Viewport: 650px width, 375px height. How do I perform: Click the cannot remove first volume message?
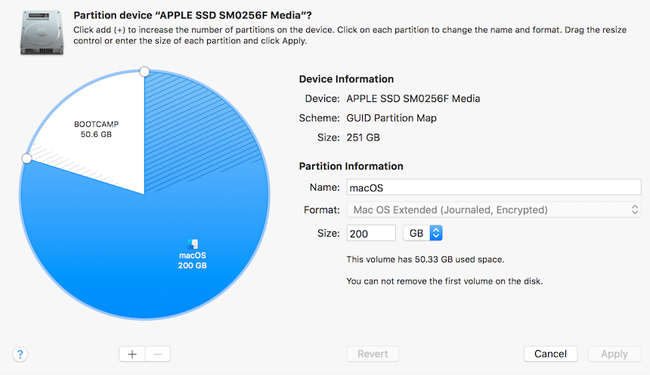click(x=444, y=281)
